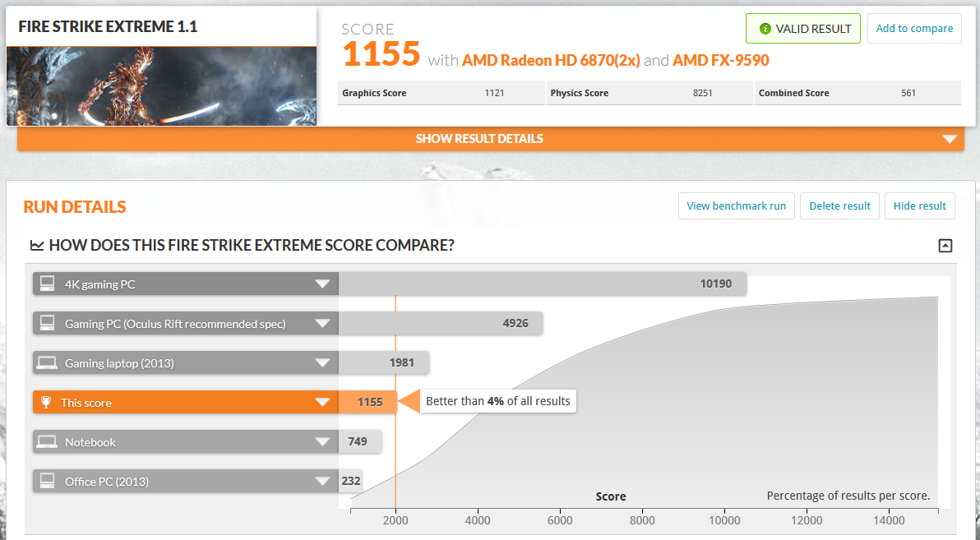Screen dimensions: 980x540
Task: Click the trophy icon beside This score
Action: (47, 403)
